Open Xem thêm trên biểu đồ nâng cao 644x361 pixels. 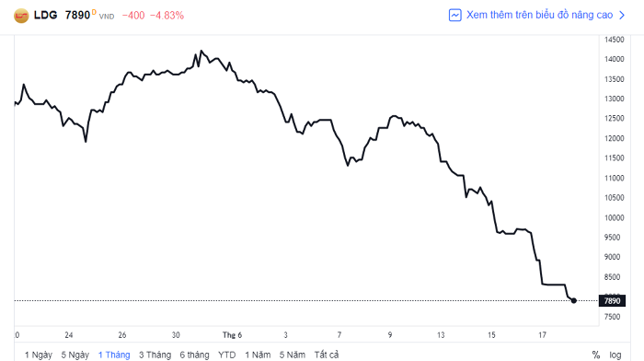tap(539, 16)
